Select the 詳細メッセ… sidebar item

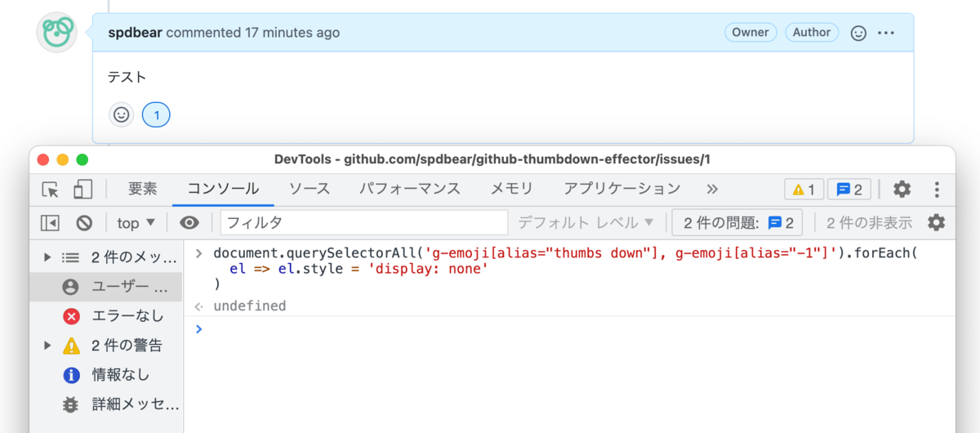(106, 404)
